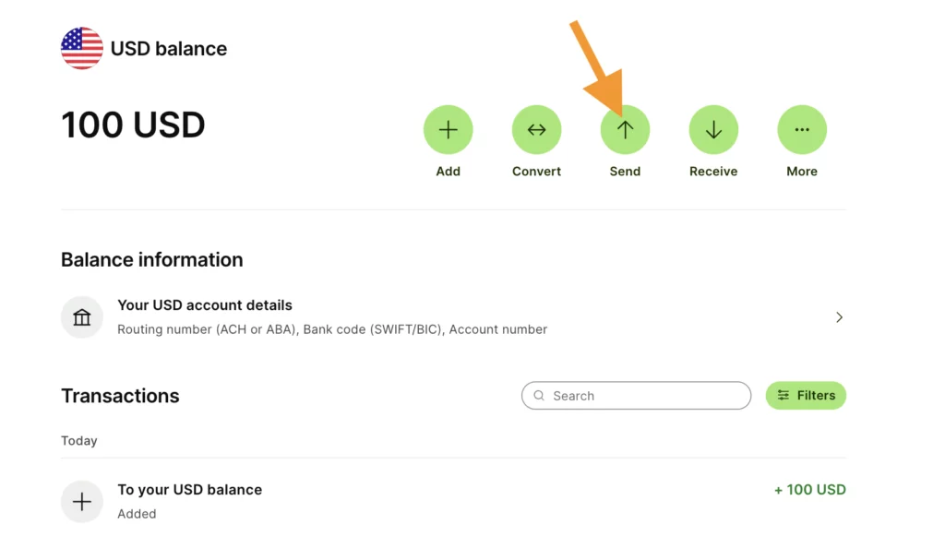This screenshot has height=560, width=945.
Task: Open the Filters button
Action: (806, 396)
